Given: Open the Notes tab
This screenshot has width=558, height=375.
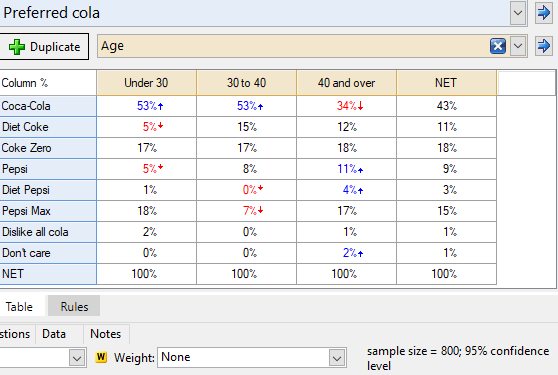Looking at the screenshot, I should tap(106, 334).
